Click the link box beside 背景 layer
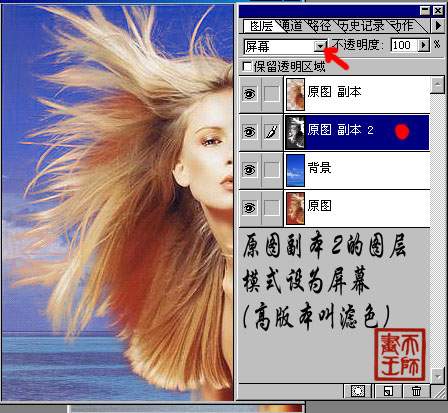The width and height of the screenshot is (448, 413). [272, 170]
